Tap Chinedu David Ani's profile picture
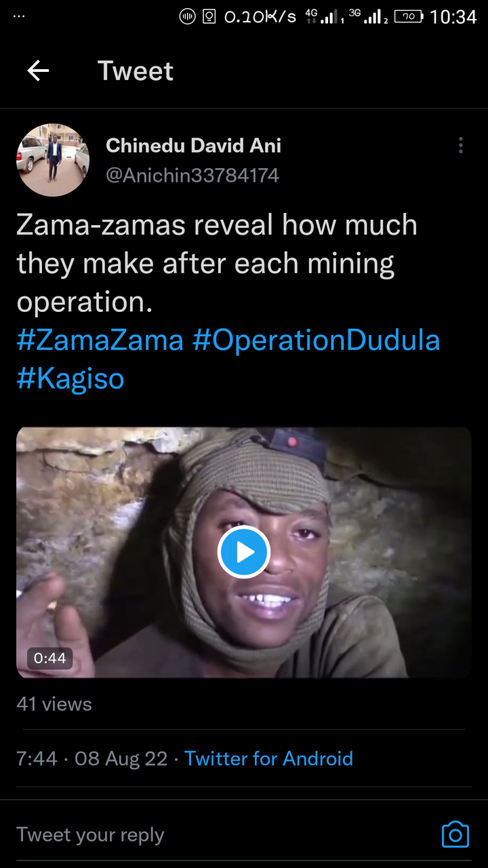488x868 pixels. coord(53,160)
